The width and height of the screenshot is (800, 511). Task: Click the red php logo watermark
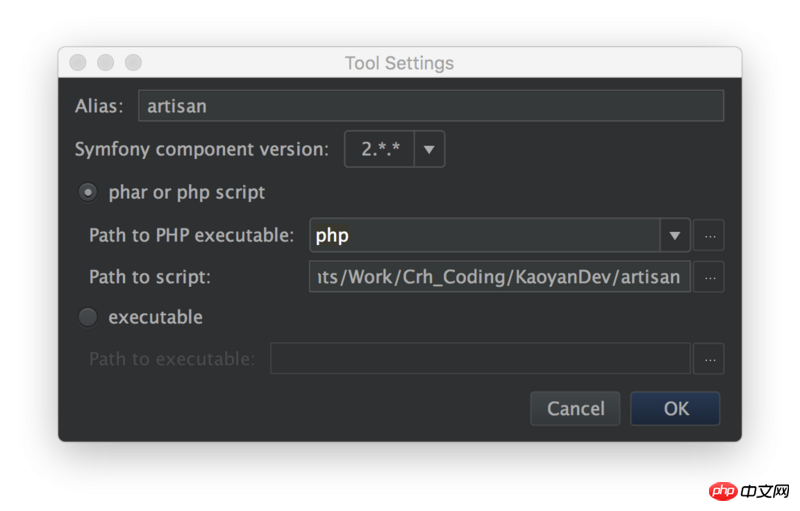coord(723,490)
